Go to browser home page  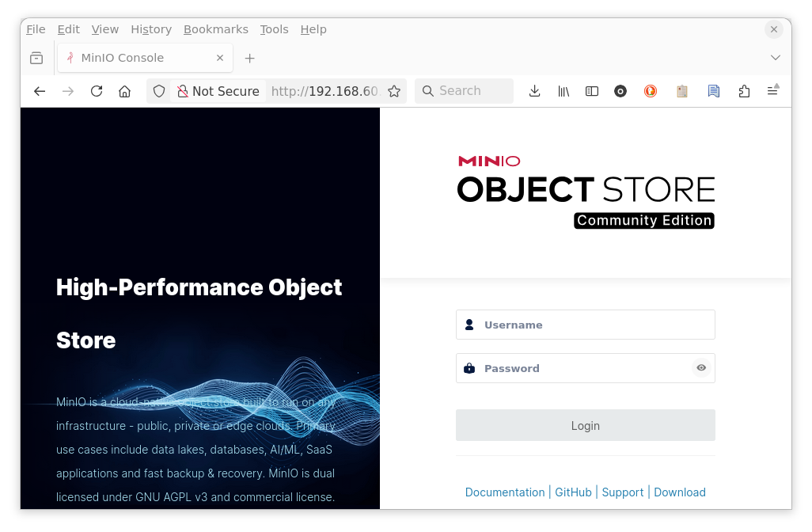[124, 91]
